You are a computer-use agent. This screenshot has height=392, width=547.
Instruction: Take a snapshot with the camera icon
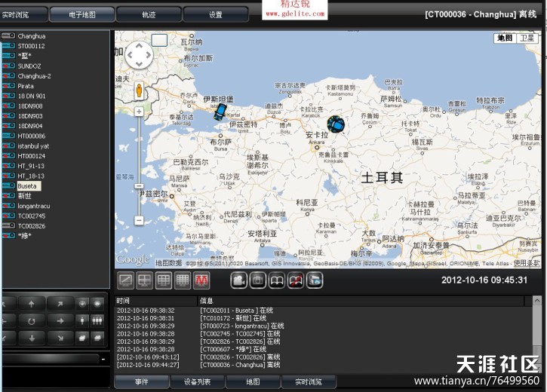pos(258,280)
